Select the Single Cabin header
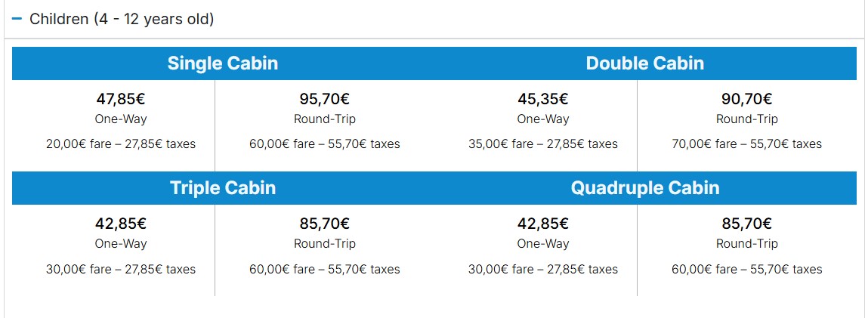The image size is (868, 318). pos(223,63)
